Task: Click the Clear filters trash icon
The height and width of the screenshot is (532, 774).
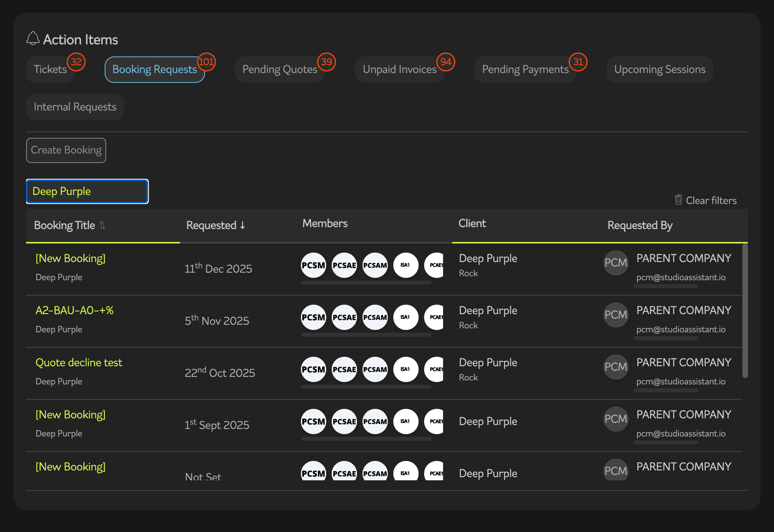Action: click(x=678, y=200)
